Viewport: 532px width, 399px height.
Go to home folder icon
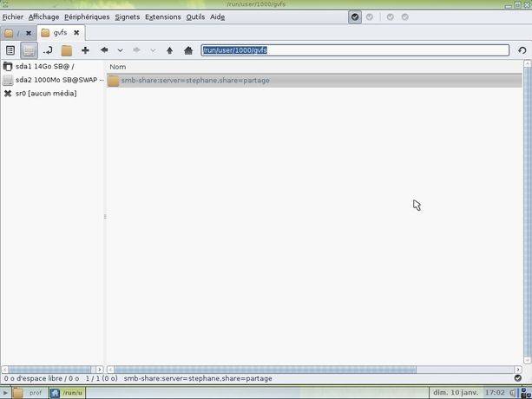click(x=188, y=50)
